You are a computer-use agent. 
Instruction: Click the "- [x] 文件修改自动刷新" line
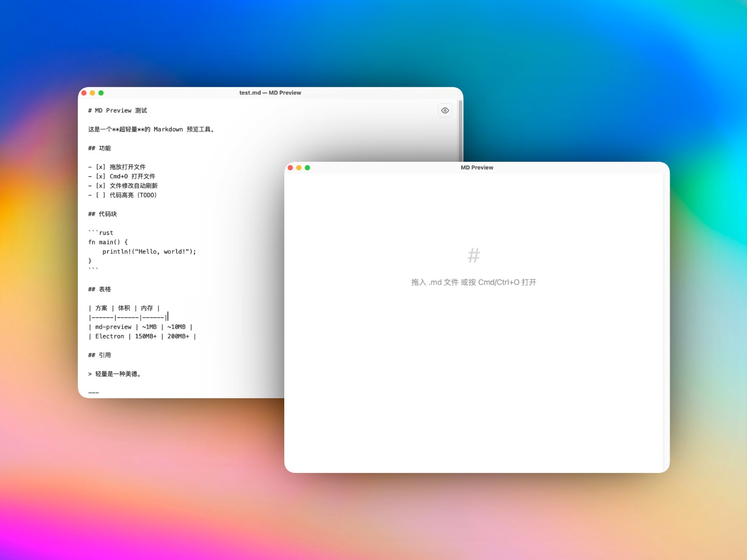[x=123, y=186]
